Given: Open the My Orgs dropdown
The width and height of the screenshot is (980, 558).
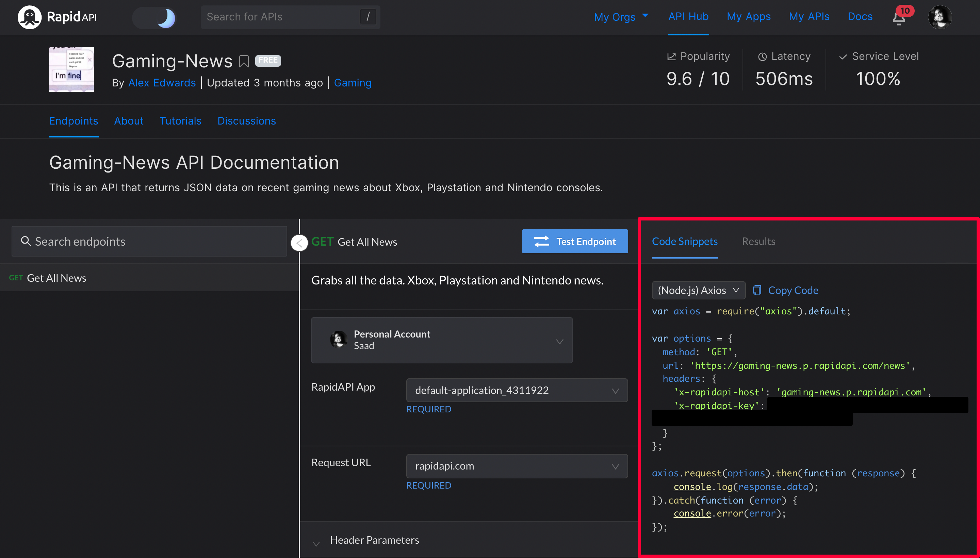Looking at the screenshot, I should (x=621, y=17).
